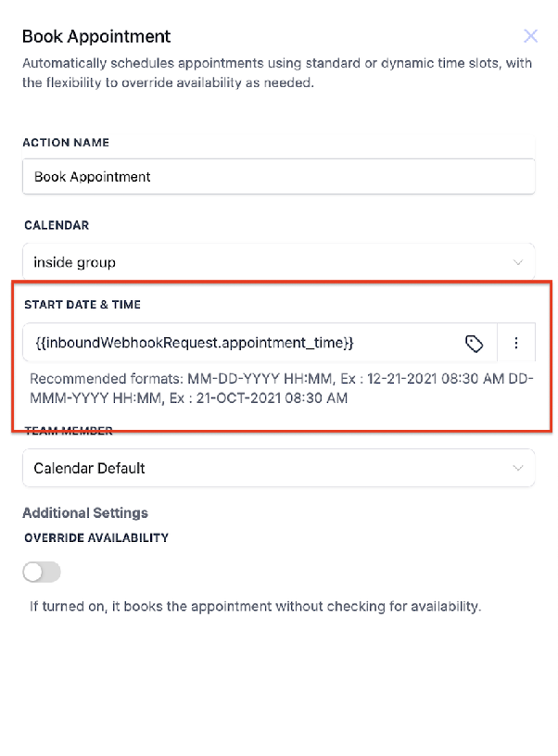
Task: Close the Book Appointment panel
Action: click(530, 36)
